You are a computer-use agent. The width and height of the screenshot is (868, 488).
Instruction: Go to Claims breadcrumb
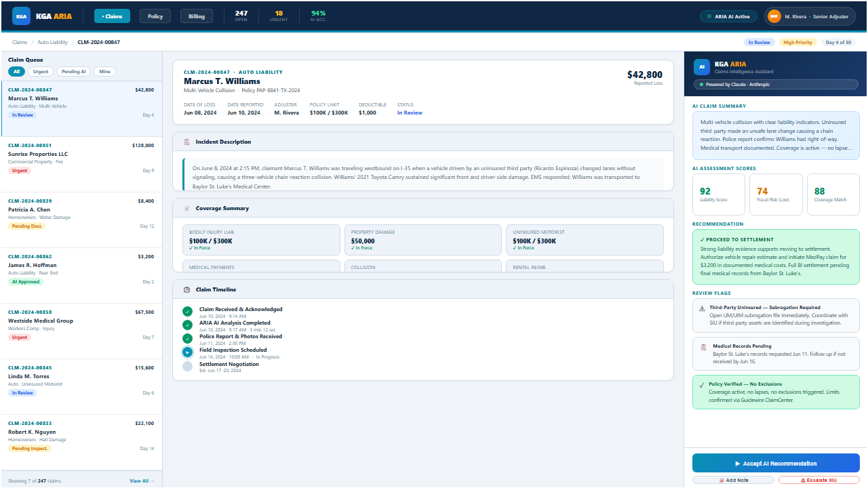(x=20, y=42)
